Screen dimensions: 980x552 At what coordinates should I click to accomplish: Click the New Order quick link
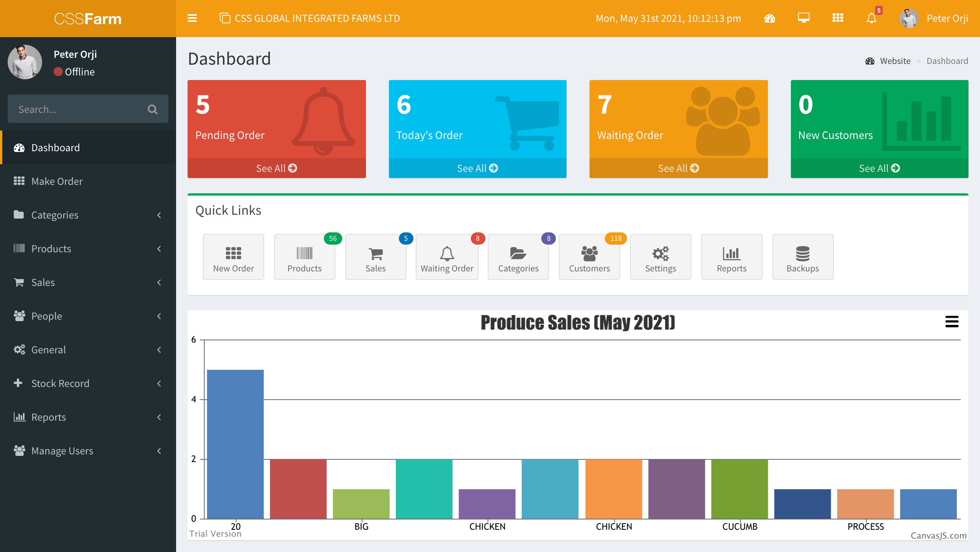[233, 257]
